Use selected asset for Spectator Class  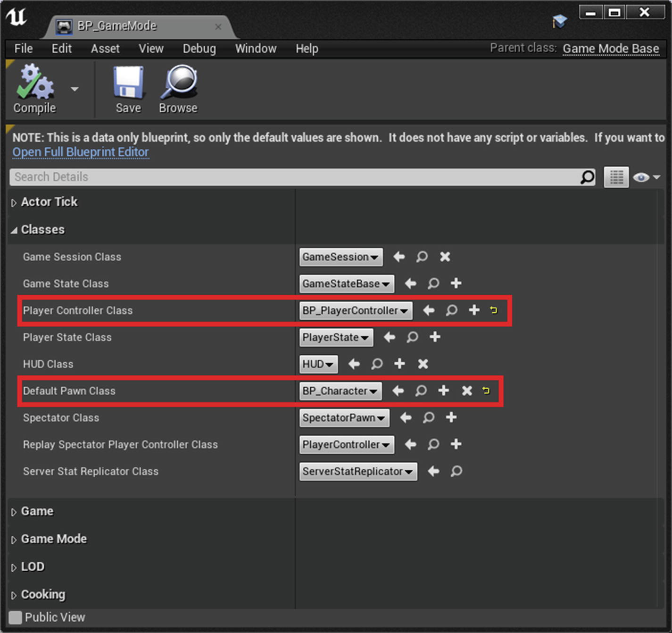406,417
